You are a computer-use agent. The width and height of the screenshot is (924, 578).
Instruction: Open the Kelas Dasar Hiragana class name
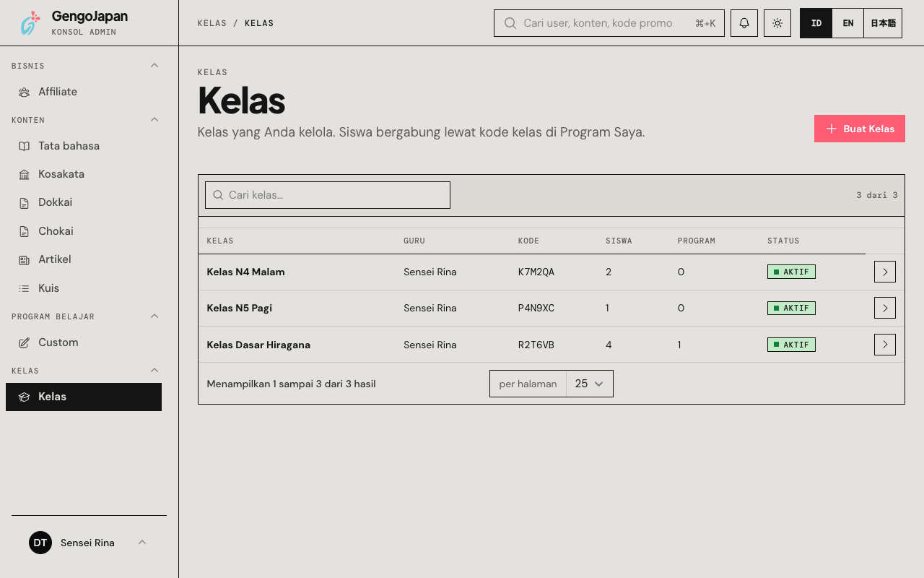[x=258, y=345]
